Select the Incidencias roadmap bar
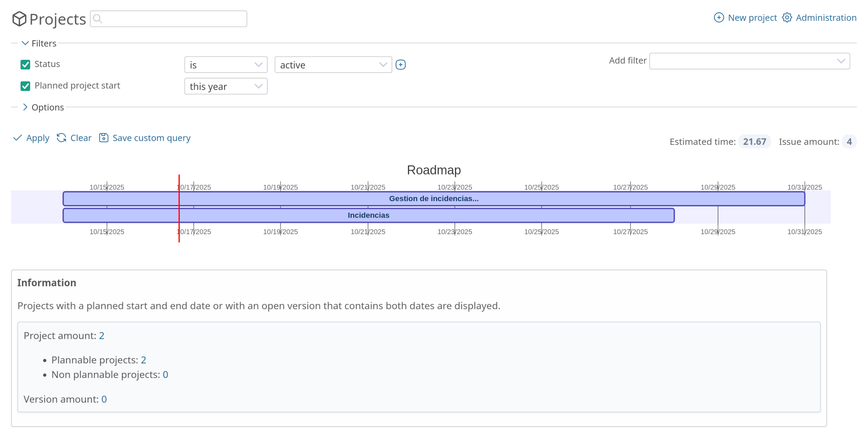The width and height of the screenshot is (868, 444). click(x=368, y=215)
